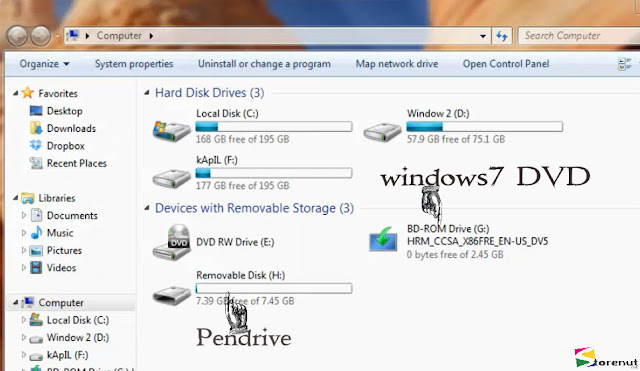Expand the Music library triangle
Viewport: 640px width, 371px height.
(x=24, y=233)
